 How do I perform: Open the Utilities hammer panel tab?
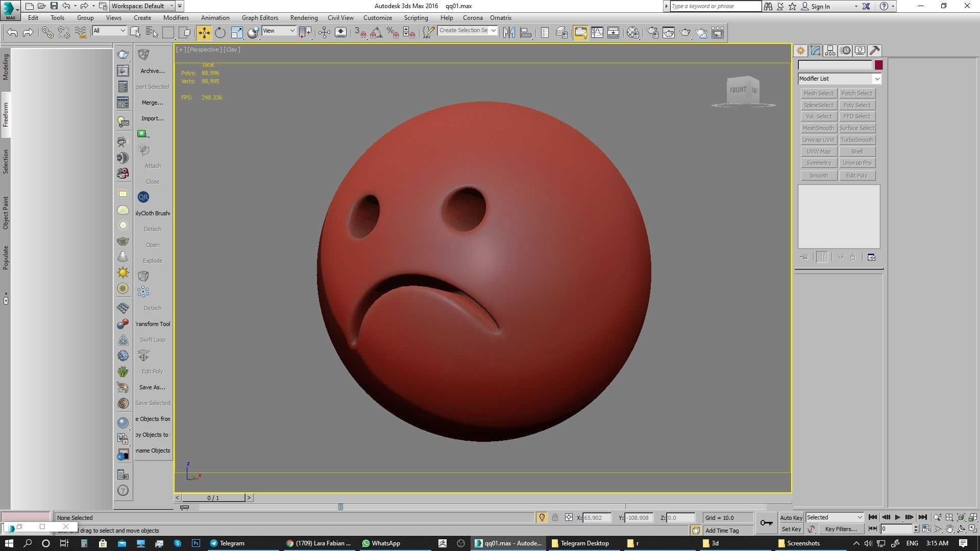(875, 51)
